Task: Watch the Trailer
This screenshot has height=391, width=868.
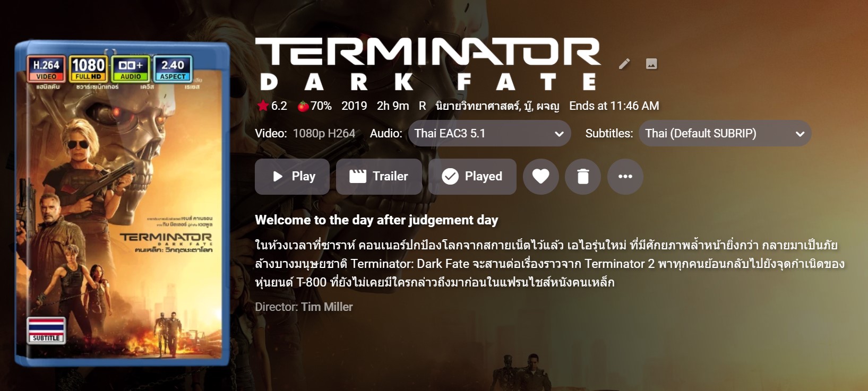Action: [379, 176]
